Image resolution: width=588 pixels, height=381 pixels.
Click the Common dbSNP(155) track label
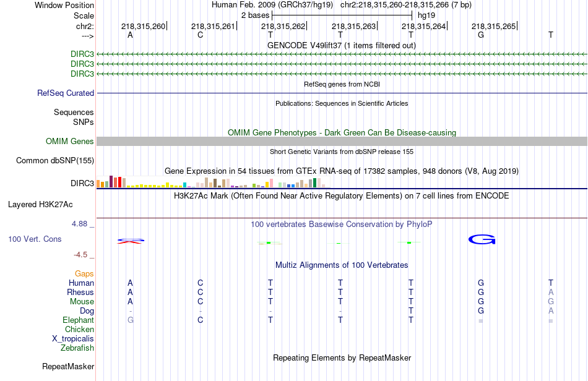(55, 160)
